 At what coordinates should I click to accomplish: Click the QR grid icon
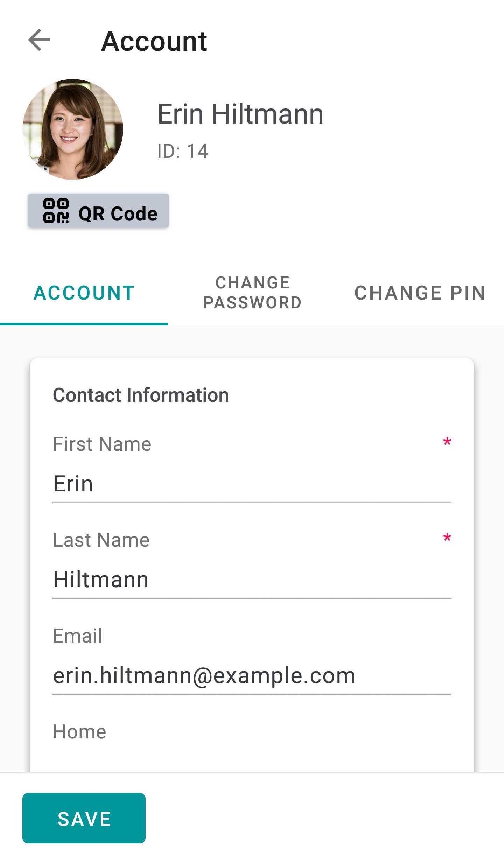pyautogui.click(x=56, y=211)
